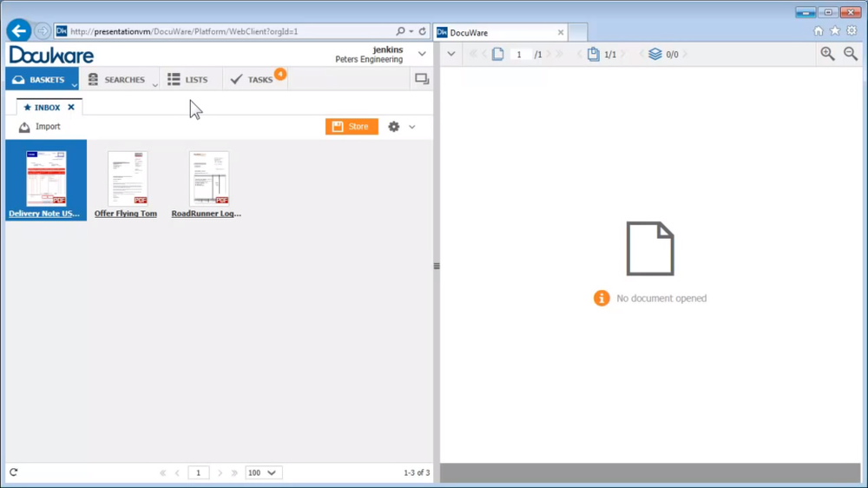Viewport: 868px width, 488px height.
Task: Click the address bar search magnifier icon
Action: (400, 31)
